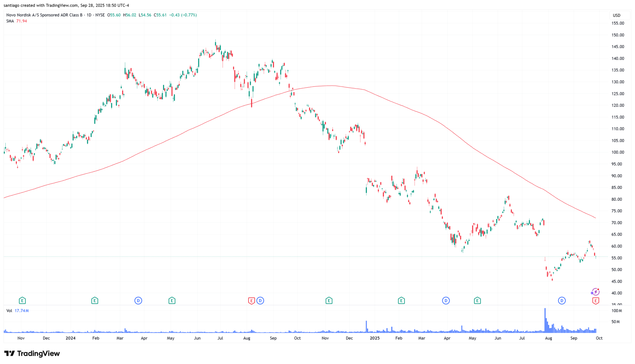Click the tallest volume bar in late July 2025
This screenshot has width=635, height=364.
(x=545, y=321)
